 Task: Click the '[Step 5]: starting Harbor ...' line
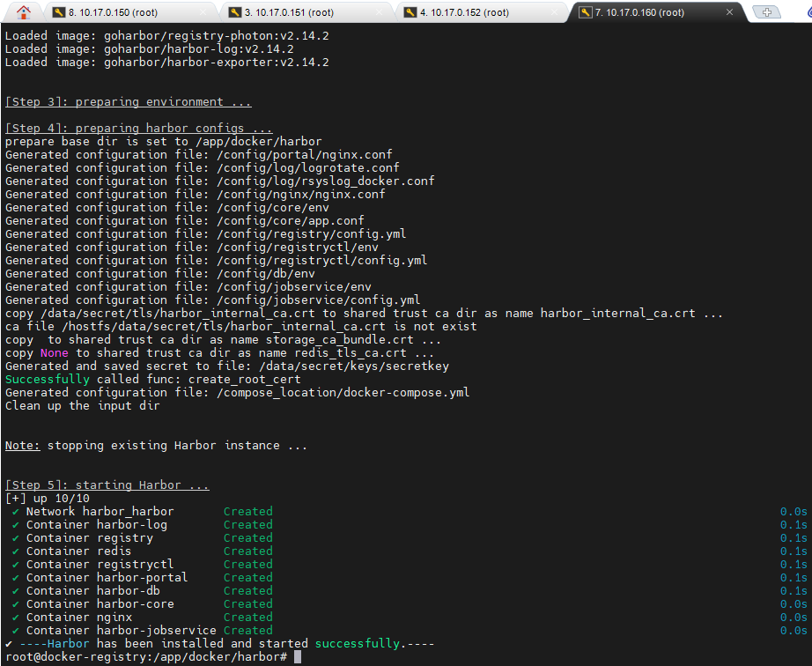[107, 485]
